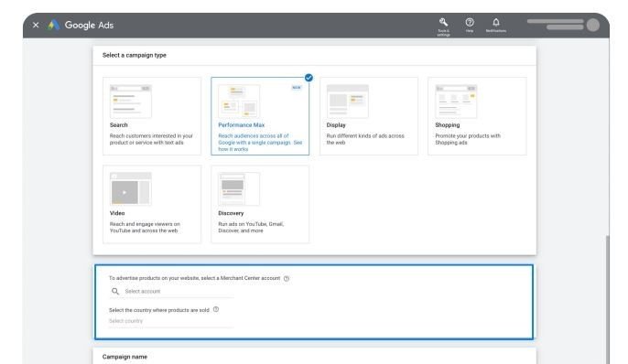Click the NEW badge on Performance Max

[x=297, y=88]
